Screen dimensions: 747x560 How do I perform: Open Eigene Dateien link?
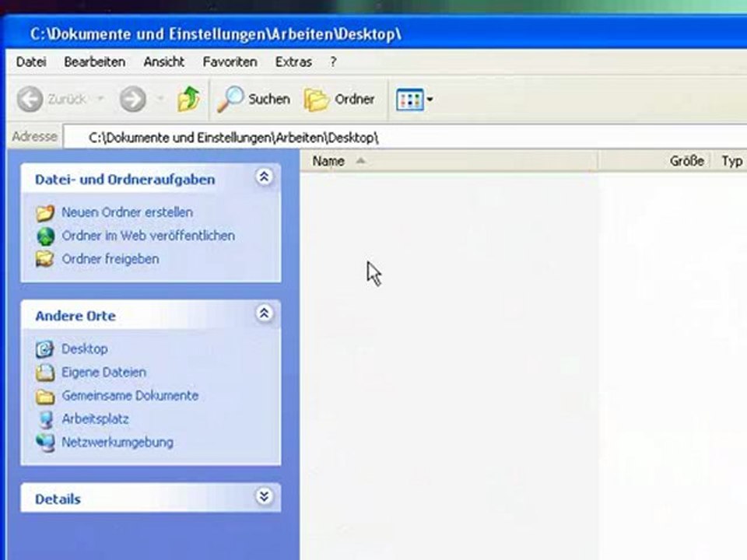[103, 373]
